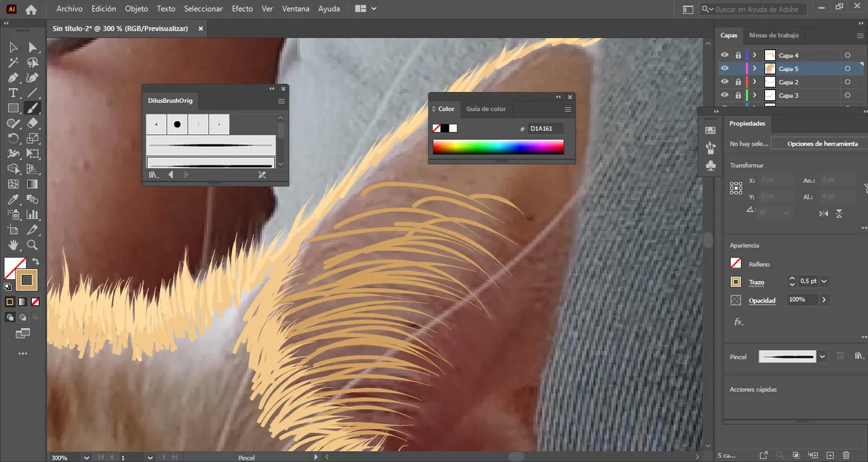Remove brush stroke icon in brush panel
The image size is (868, 462).
tap(262, 175)
